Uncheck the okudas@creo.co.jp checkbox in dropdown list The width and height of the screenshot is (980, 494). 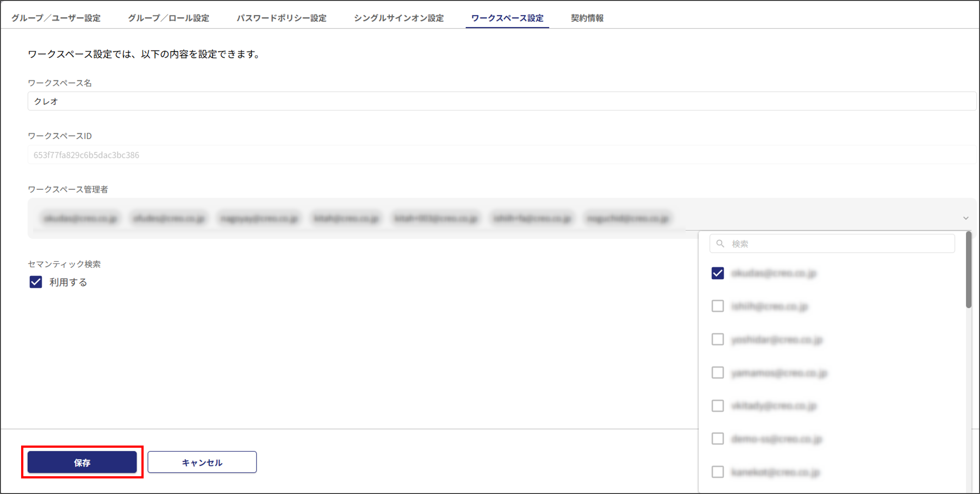point(717,273)
